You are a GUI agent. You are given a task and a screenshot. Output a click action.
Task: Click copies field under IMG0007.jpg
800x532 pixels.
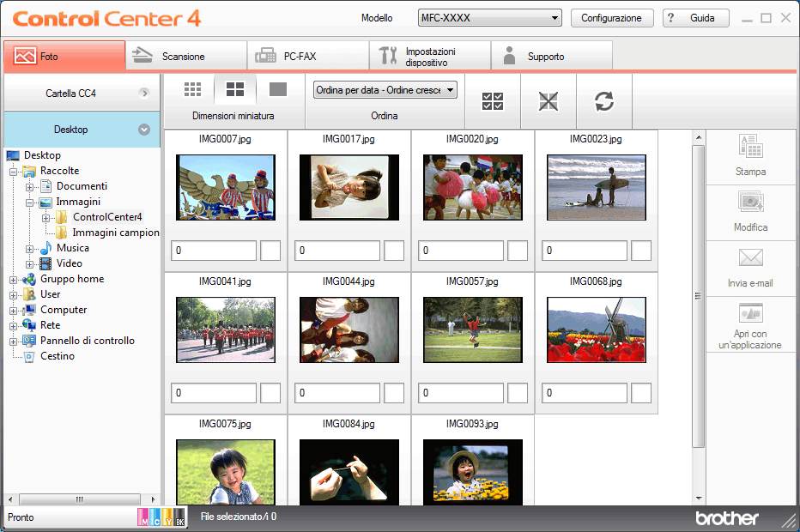(x=214, y=251)
